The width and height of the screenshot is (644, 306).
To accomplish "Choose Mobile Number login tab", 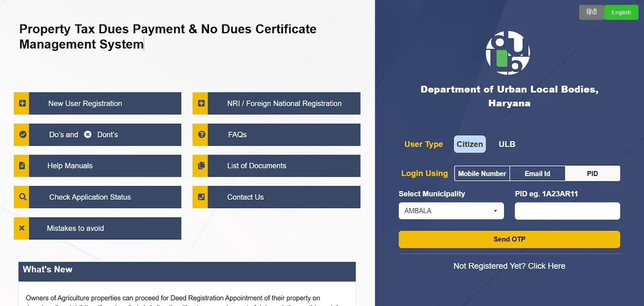I will click(x=482, y=173).
